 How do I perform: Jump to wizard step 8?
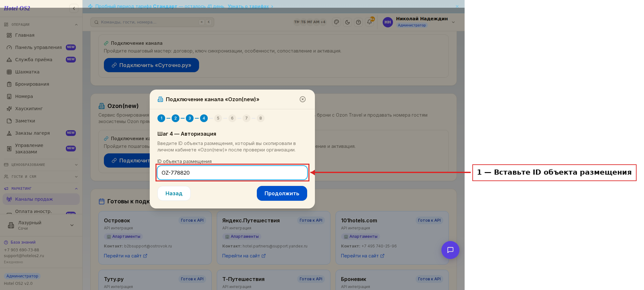261,118
